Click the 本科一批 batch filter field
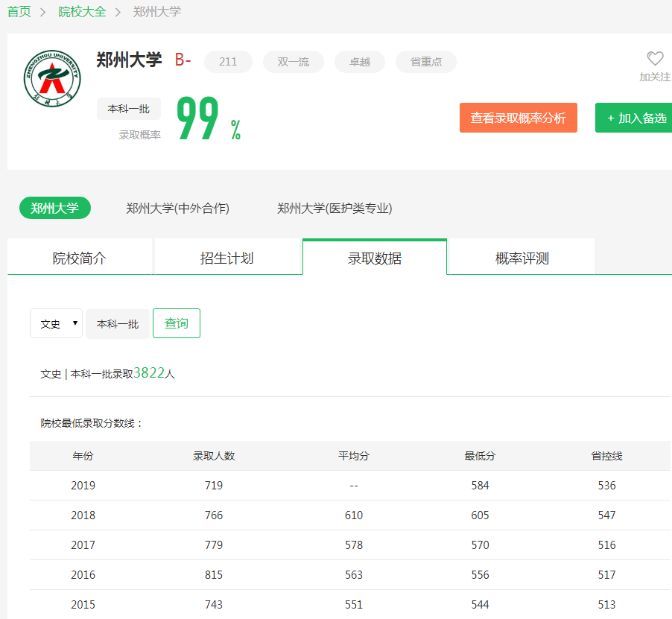672x619 pixels. pyautogui.click(x=118, y=324)
